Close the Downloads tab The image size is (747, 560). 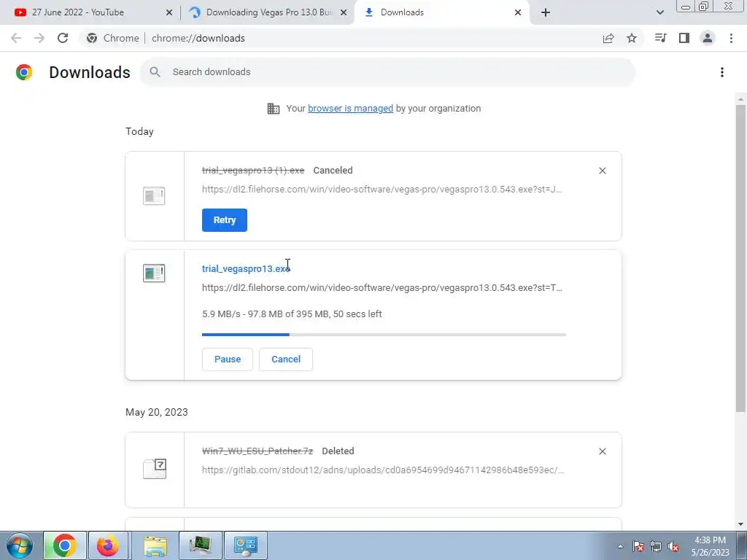pyautogui.click(x=518, y=12)
